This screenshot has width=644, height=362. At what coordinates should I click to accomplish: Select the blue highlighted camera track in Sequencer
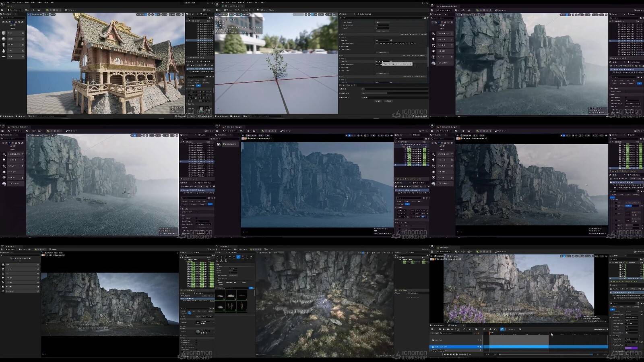click(x=456, y=347)
